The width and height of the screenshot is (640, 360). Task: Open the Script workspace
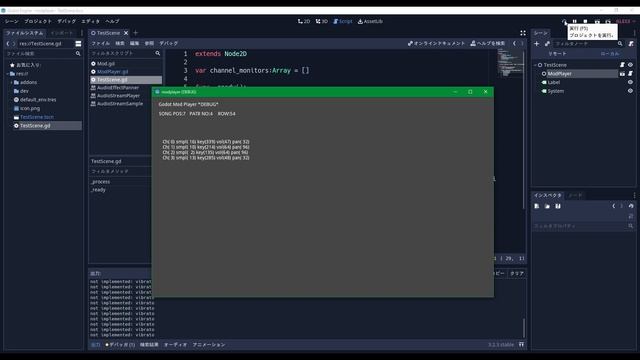click(x=343, y=21)
